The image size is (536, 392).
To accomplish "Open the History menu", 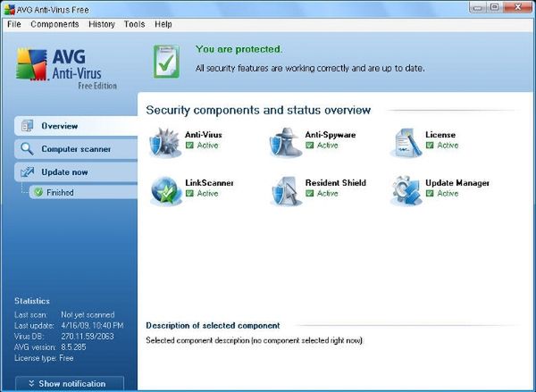I will point(102,24).
